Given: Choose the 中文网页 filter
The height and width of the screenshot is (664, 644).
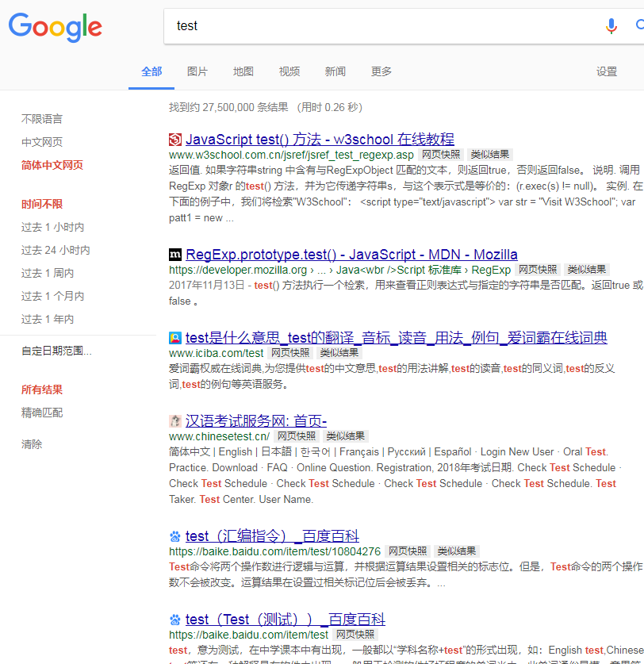Looking at the screenshot, I should click(42, 142).
